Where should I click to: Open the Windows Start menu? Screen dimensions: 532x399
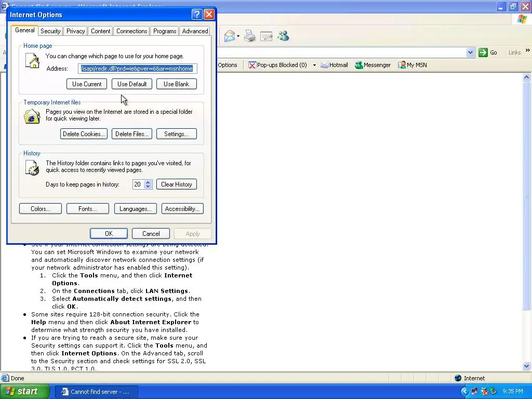(x=24, y=392)
